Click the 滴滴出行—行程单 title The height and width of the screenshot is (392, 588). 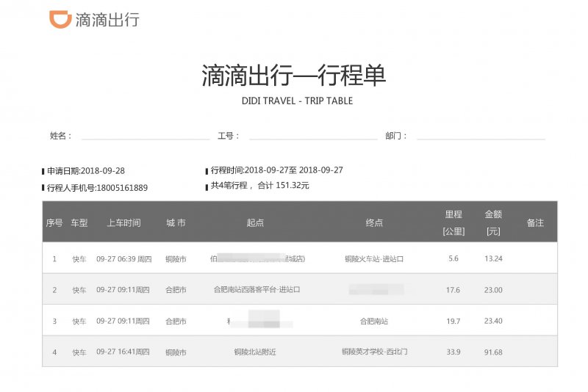point(293,76)
